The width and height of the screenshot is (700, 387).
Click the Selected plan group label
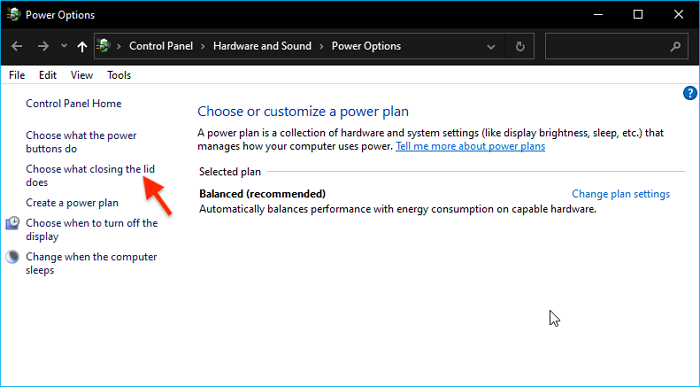pyautogui.click(x=230, y=172)
